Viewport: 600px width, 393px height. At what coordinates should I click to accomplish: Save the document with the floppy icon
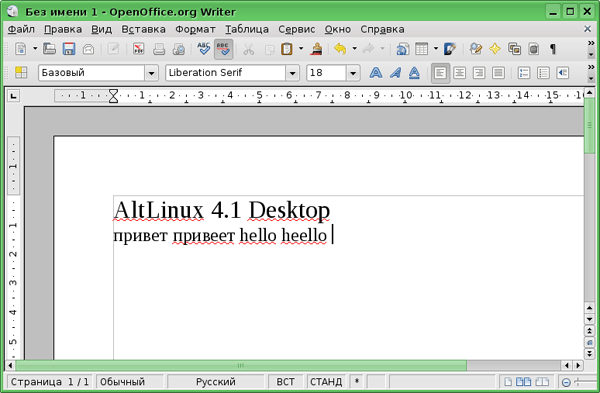[x=69, y=49]
